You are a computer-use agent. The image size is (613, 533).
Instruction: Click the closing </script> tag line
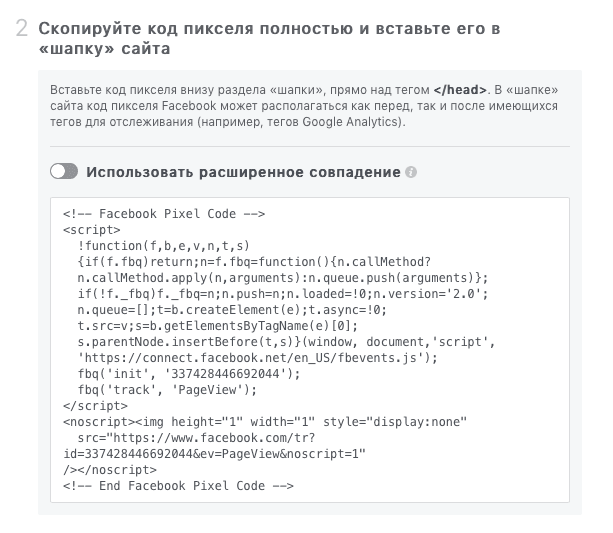(x=95, y=406)
